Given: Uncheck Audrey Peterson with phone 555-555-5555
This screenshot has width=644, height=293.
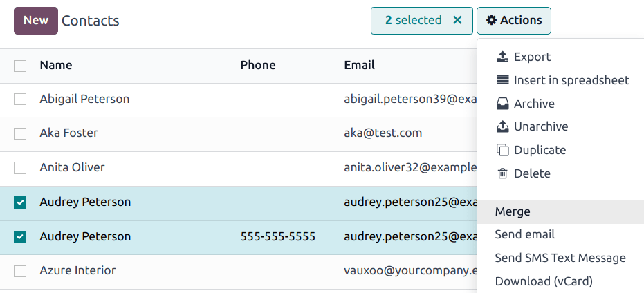Looking at the screenshot, I should click(x=20, y=237).
